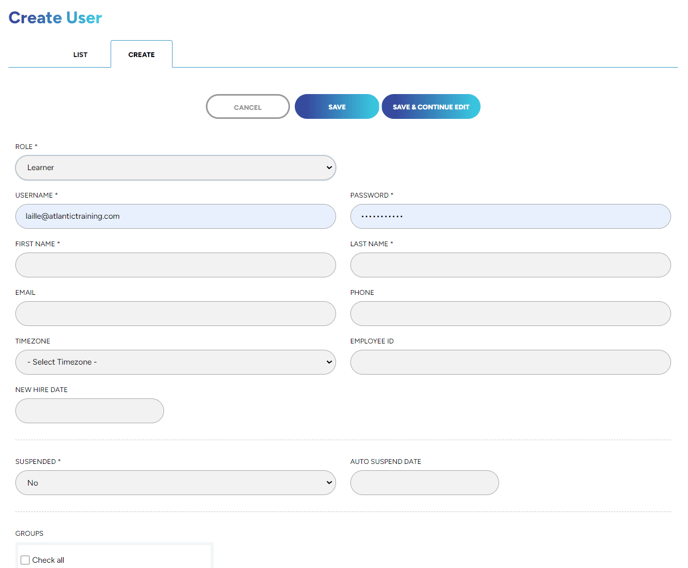Click the Password input field

tap(510, 216)
